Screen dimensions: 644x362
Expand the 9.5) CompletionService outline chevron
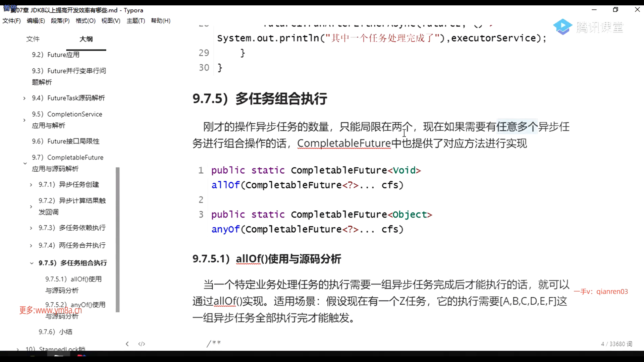(x=24, y=120)
